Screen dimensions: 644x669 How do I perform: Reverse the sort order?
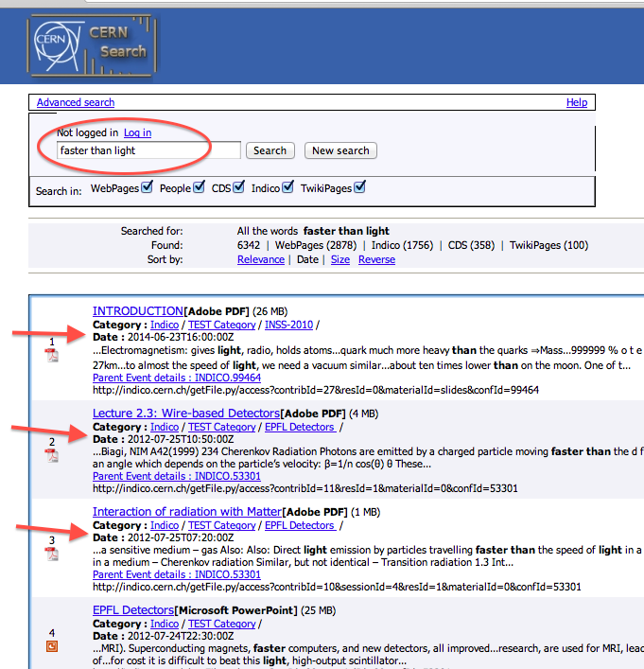376,259
